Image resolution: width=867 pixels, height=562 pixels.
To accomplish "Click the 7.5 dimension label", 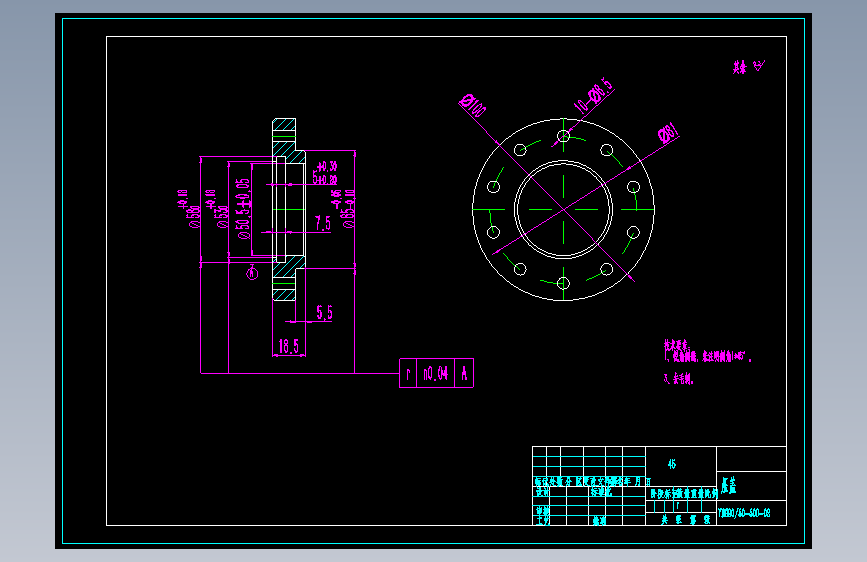I will click(x=323, y=223).
